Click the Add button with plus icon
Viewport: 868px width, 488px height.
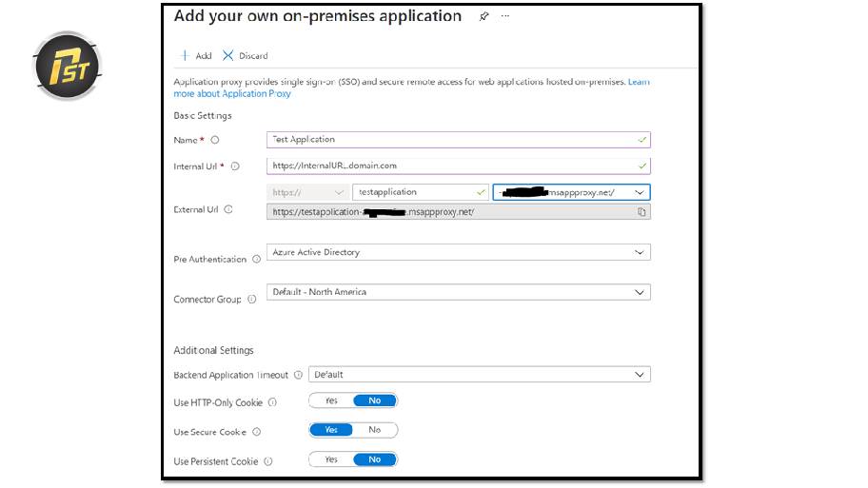click(196, 56)
